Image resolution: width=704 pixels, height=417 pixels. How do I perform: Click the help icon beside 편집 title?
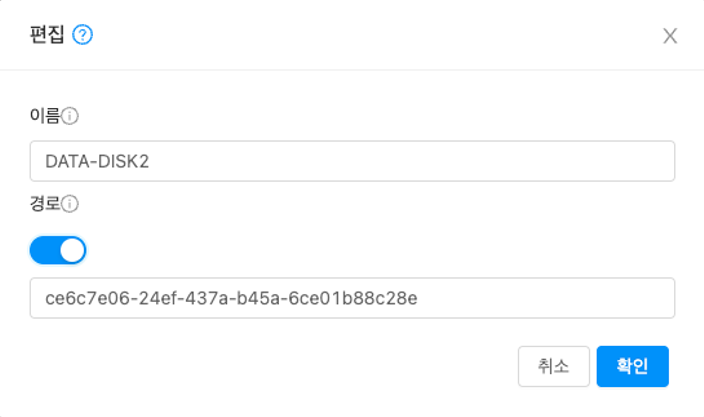[x=83, y=35]
